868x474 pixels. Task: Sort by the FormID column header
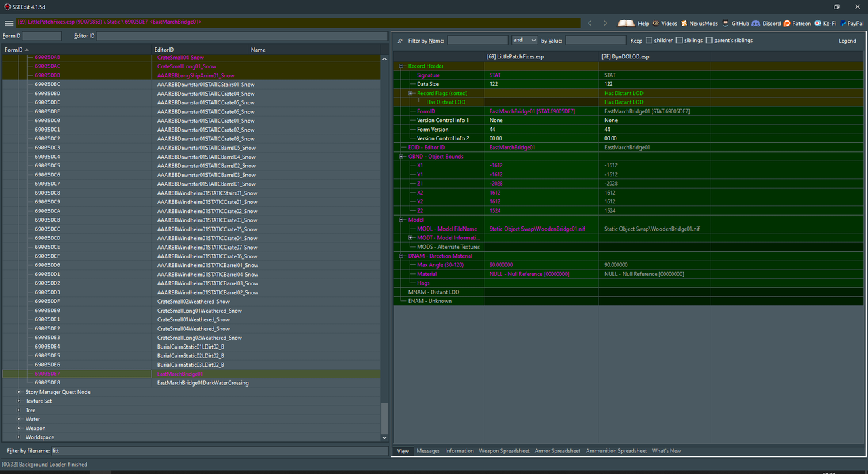point(77,50)
